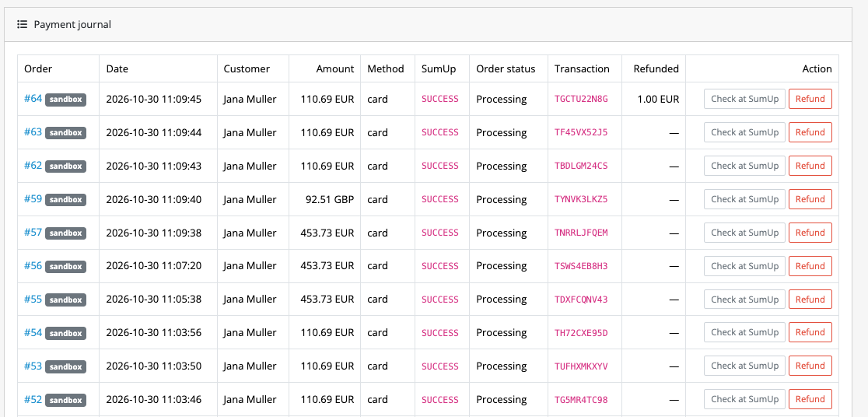Select transaction code TGCTU22N8G
The width and height of the screenshot is (868, 417).
581,99
